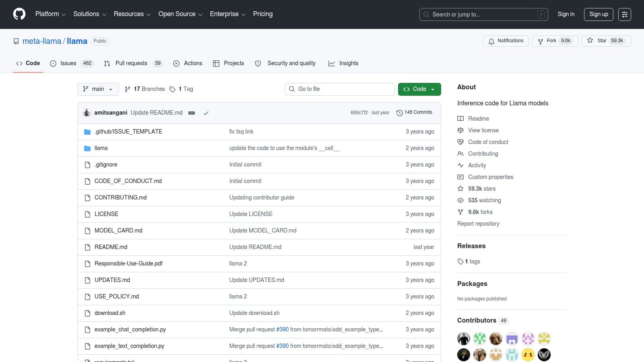Open README.md file
Image resolution: width=644 pixels, height=362 pixels.
click(111, 247)
